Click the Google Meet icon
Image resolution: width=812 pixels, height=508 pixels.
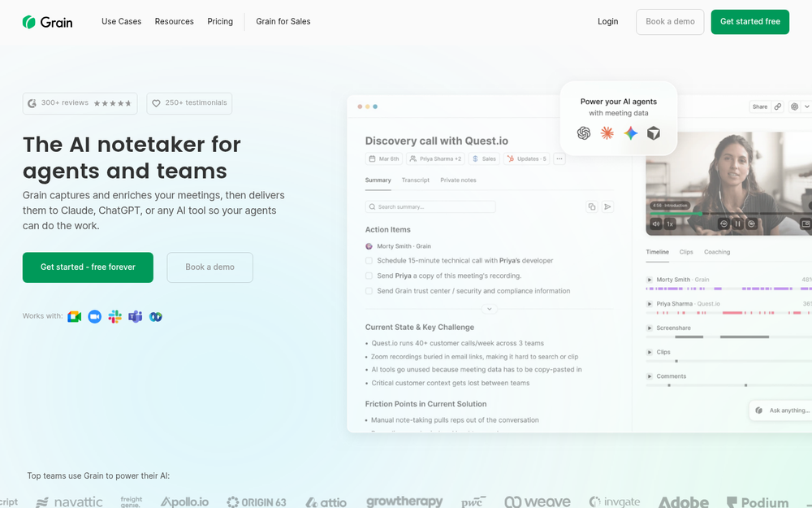75,317
